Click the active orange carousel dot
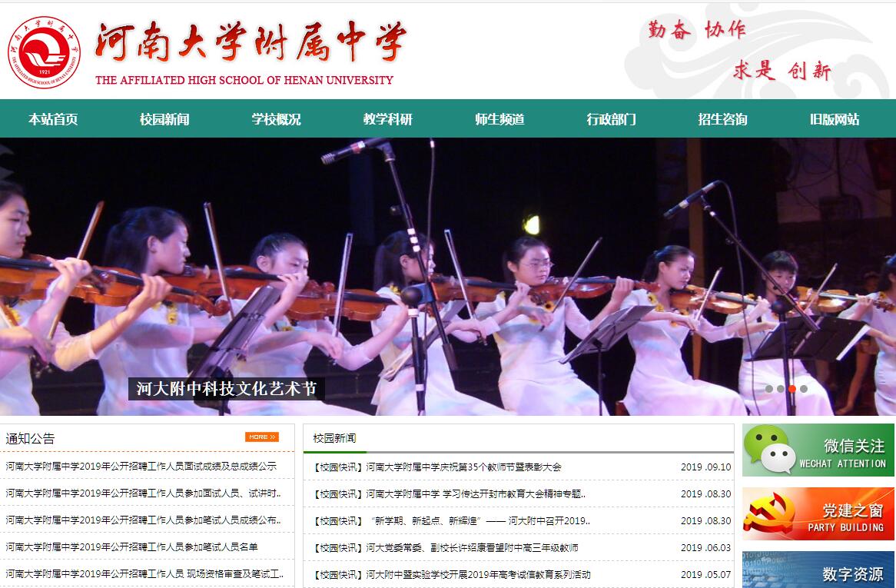This screenshot has height=588, width=896. pos(792,389)
